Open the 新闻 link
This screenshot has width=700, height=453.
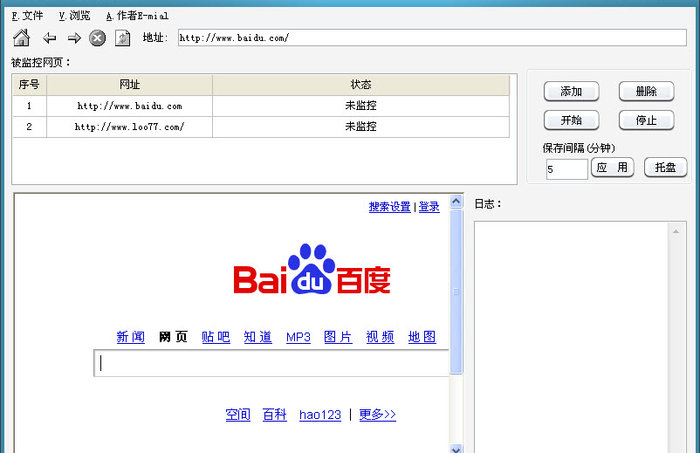pos(131,337)
